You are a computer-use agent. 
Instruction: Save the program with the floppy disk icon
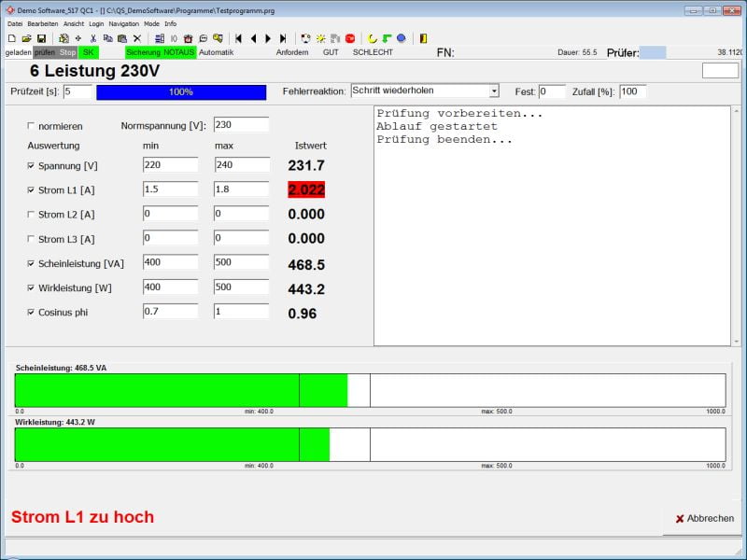tap(41, 38)
